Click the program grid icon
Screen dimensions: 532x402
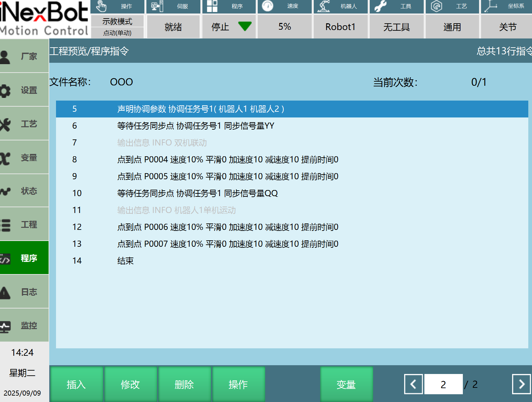click(x=212, y=6)
